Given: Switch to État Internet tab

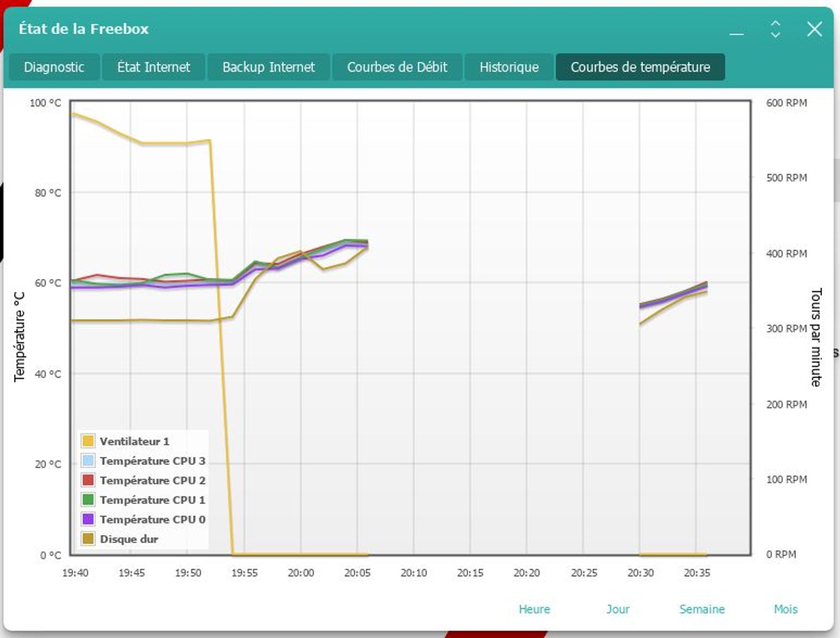Looking at the screenshot, I should (x=153, y=67).
